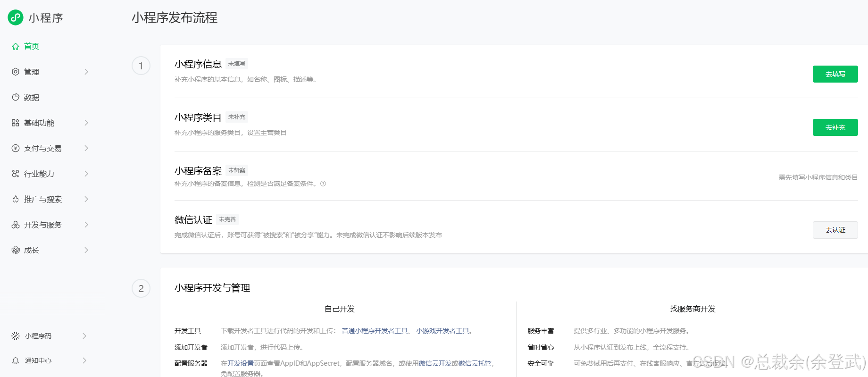This screenshot has height=377, width=868.
Task: Expand the 通知中心 chevron
Action: pos(84,360)
